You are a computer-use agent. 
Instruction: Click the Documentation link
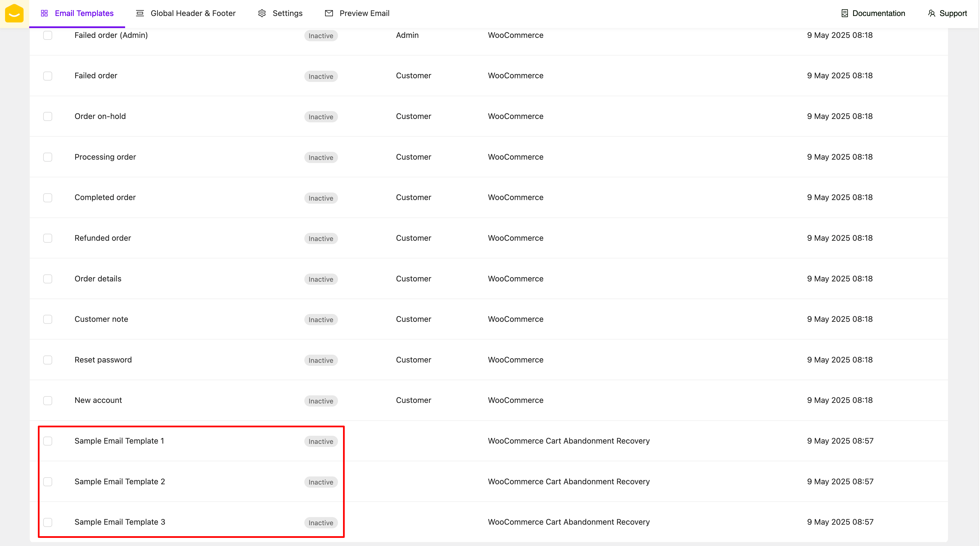tap(878, 13)
